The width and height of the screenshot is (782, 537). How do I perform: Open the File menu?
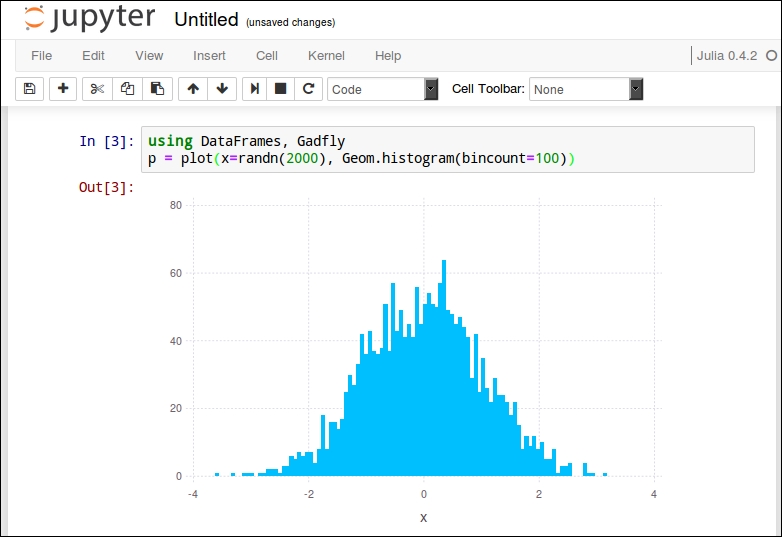pyautogui.click(x=41, y=56)
